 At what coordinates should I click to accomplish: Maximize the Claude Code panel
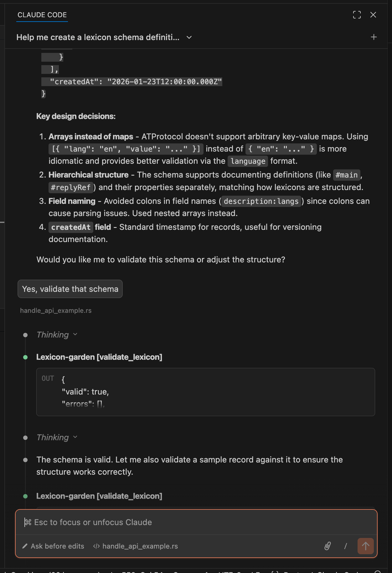[357, 15]
